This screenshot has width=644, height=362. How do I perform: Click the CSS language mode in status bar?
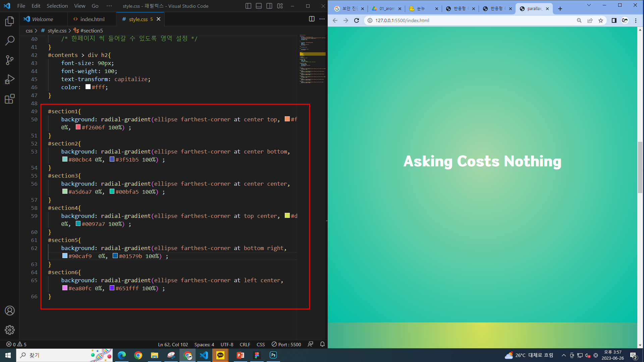point(261,344)
